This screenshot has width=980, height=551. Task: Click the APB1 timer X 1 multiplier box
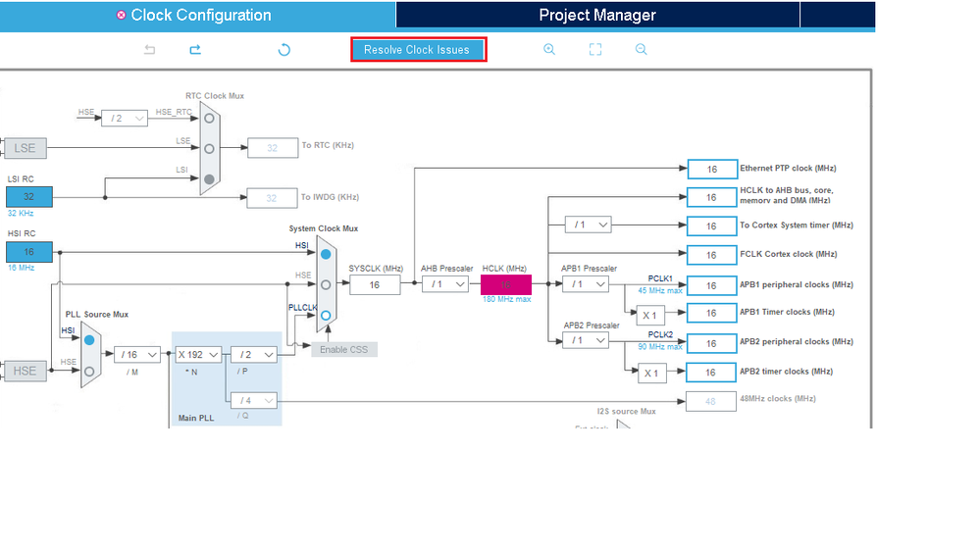point(650,316)
